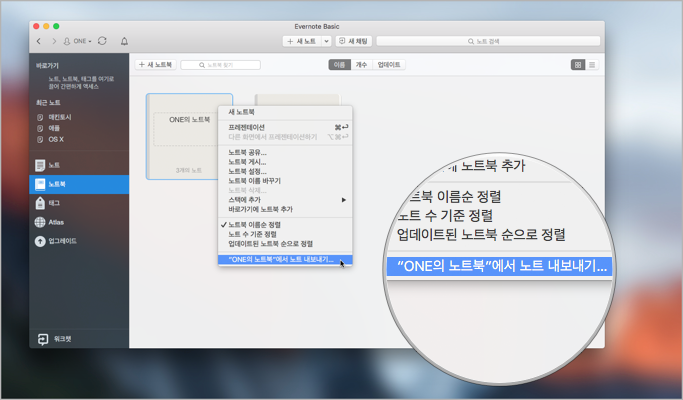Image resolution: width=683 pixels, height=400 pixels.
Task: Click the back navigation arrow
Action: coord(39,41)
